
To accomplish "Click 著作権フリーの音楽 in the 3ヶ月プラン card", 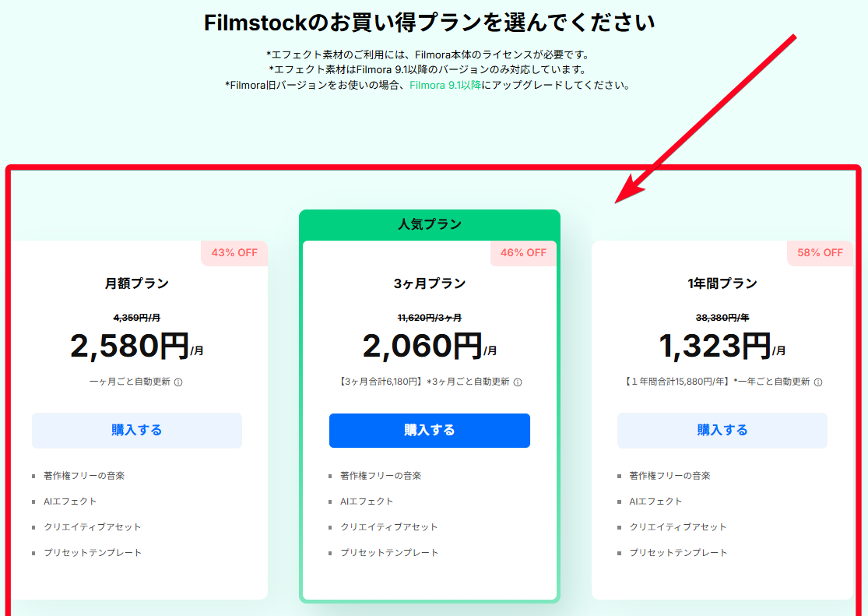I will point(381,476).
